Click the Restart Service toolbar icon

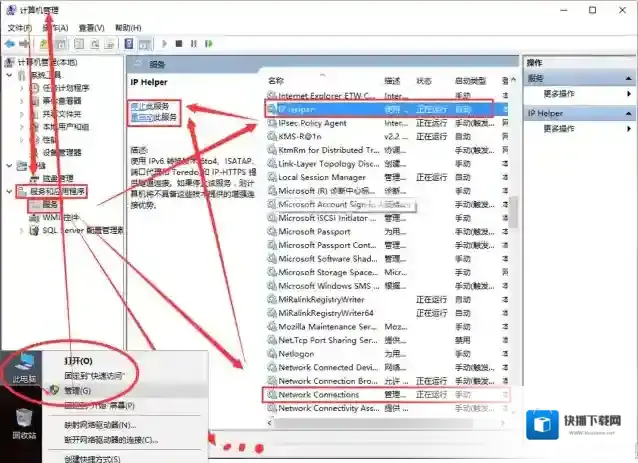click(x=208, y=44)
